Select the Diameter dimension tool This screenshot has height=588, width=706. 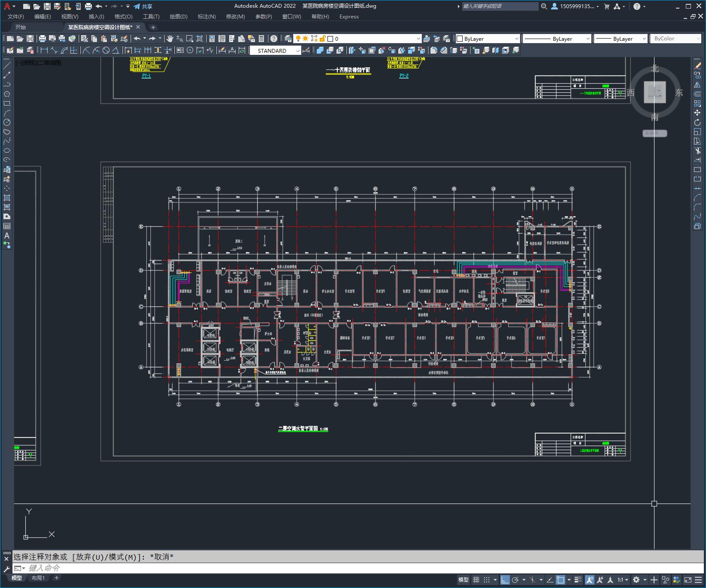106,50
